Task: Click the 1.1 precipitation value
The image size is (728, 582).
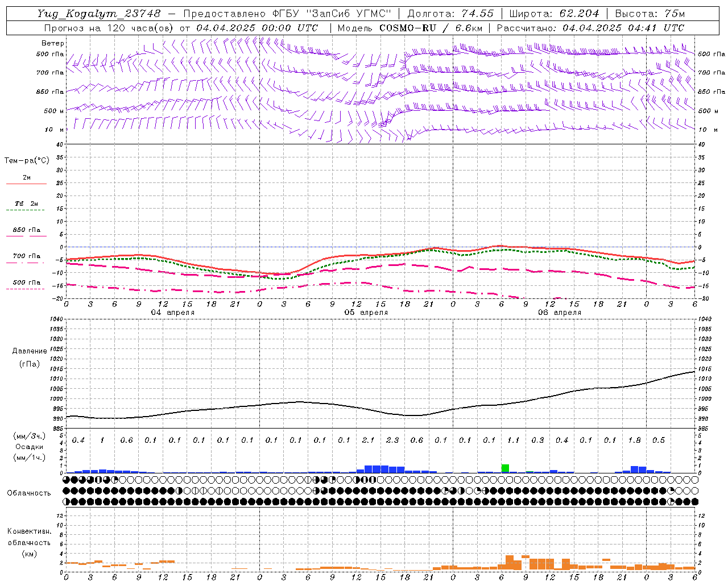Action: pyautogui.click(x=513, y=440)
